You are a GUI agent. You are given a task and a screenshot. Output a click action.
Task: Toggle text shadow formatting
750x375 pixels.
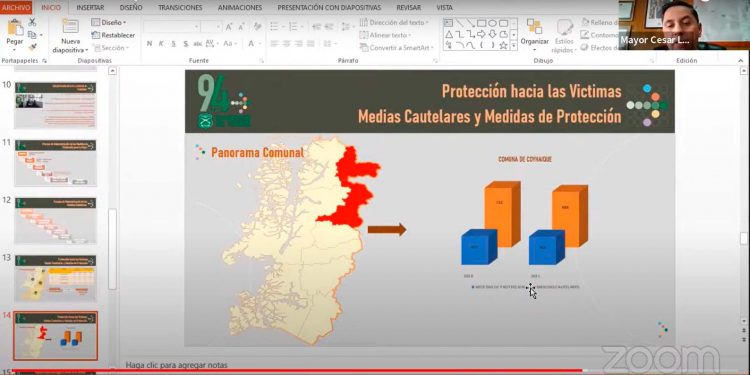point(186,44)
